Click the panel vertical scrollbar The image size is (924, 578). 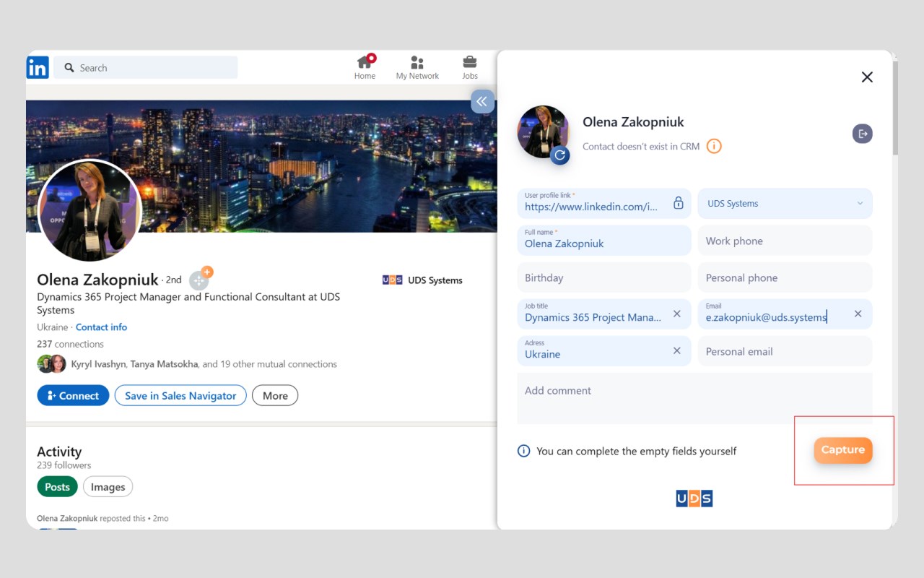[x=895, y=108]
